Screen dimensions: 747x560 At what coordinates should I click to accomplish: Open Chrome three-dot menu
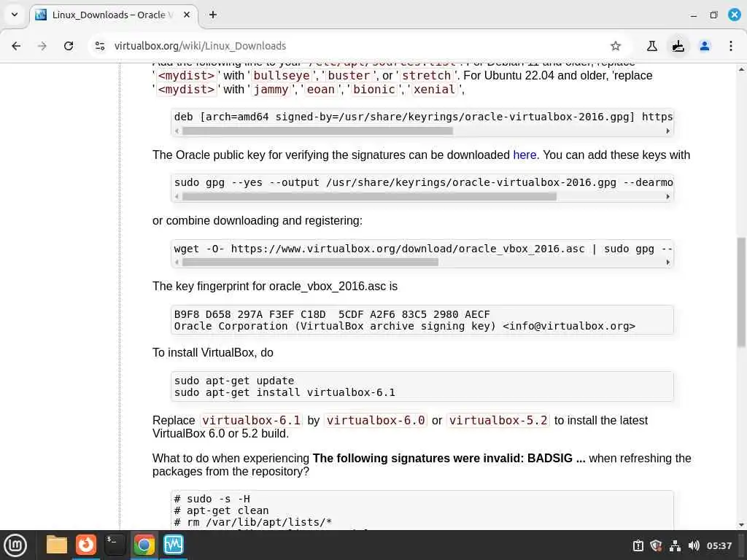coord(731,46)
